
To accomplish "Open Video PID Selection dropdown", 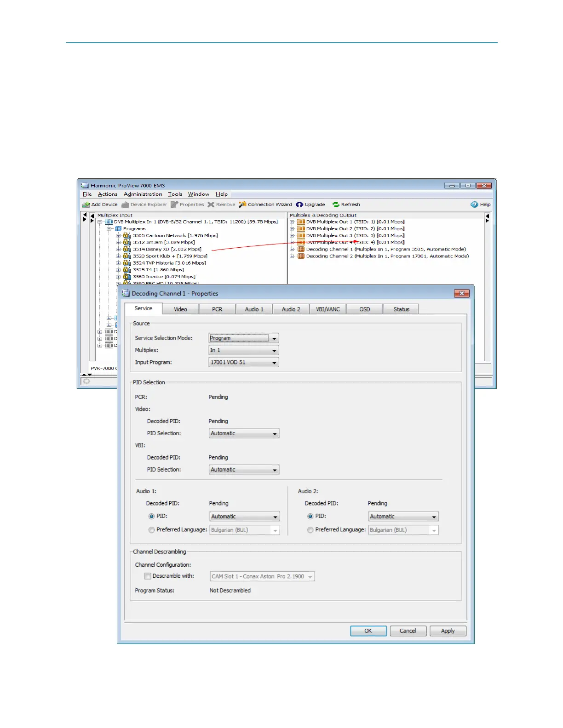I will click(x=244, y=433).
